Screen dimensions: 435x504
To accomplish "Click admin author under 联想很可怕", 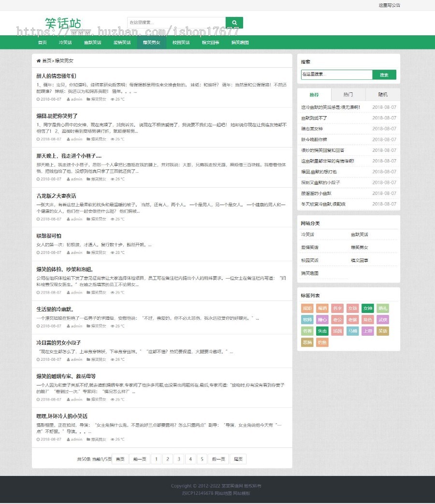I will pos(76,252).
